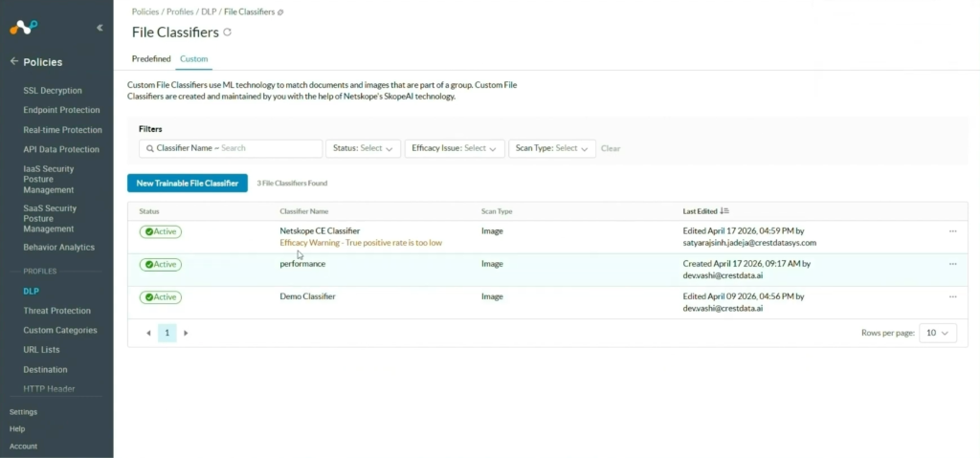
Task: Collapse the sidebar with double-chevron icon
Action: [100, 28]
